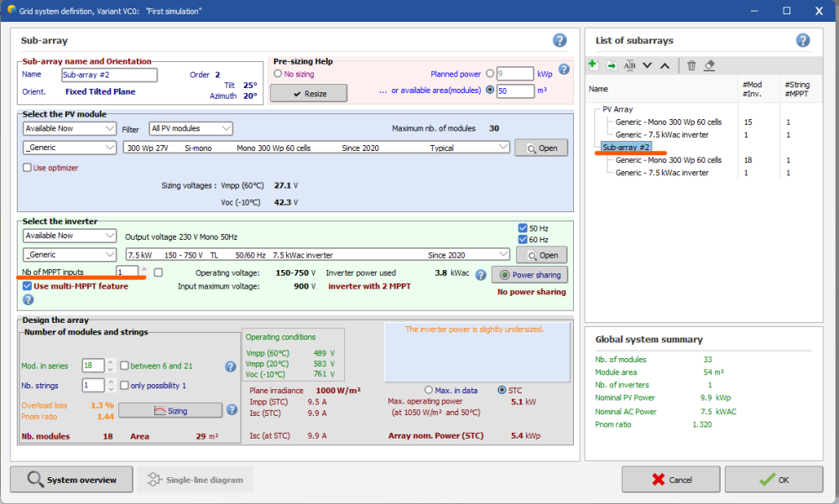
Task: Select PV Array in subarray tree
Action: pos(618,109)
